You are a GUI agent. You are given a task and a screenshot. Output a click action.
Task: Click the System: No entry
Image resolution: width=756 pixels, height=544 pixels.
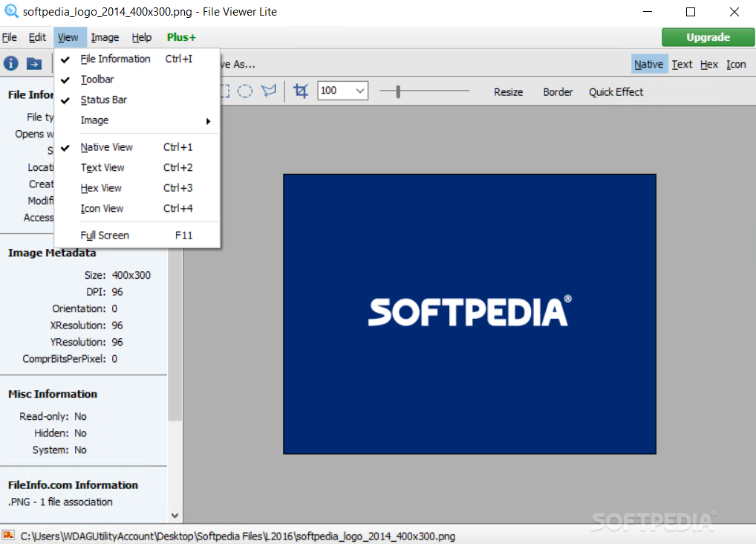59,450
